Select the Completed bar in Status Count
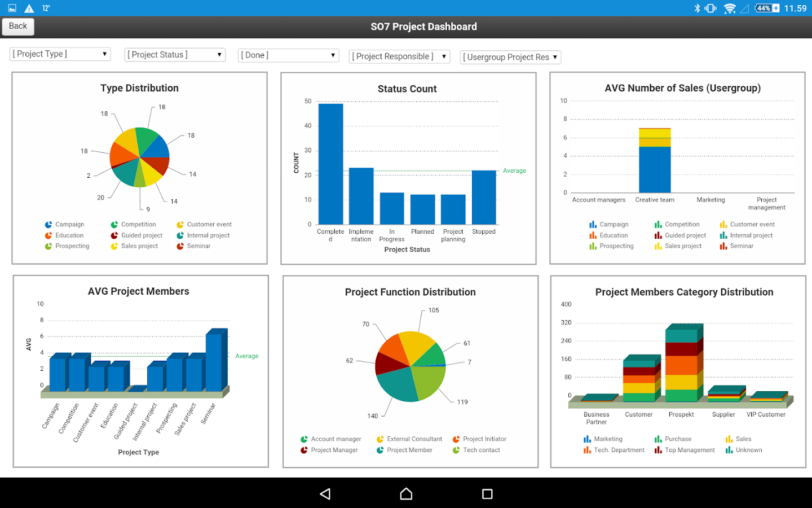The height and width of the screenshot is (508, 812). tap(331, 164)
